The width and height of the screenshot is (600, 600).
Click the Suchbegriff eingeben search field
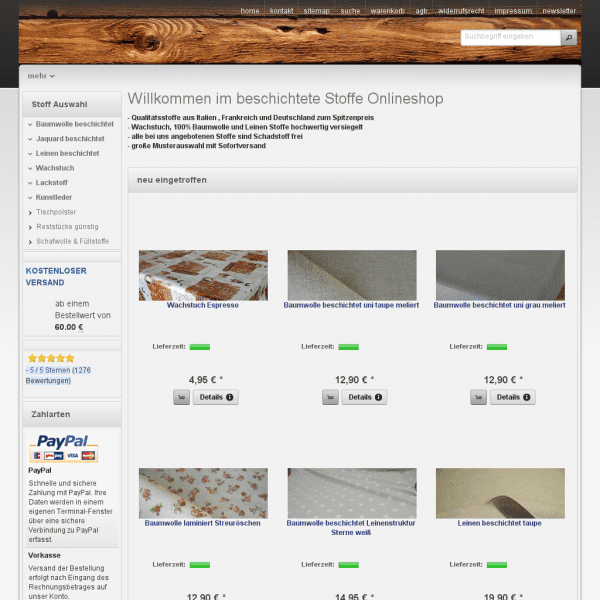point(511,38)
